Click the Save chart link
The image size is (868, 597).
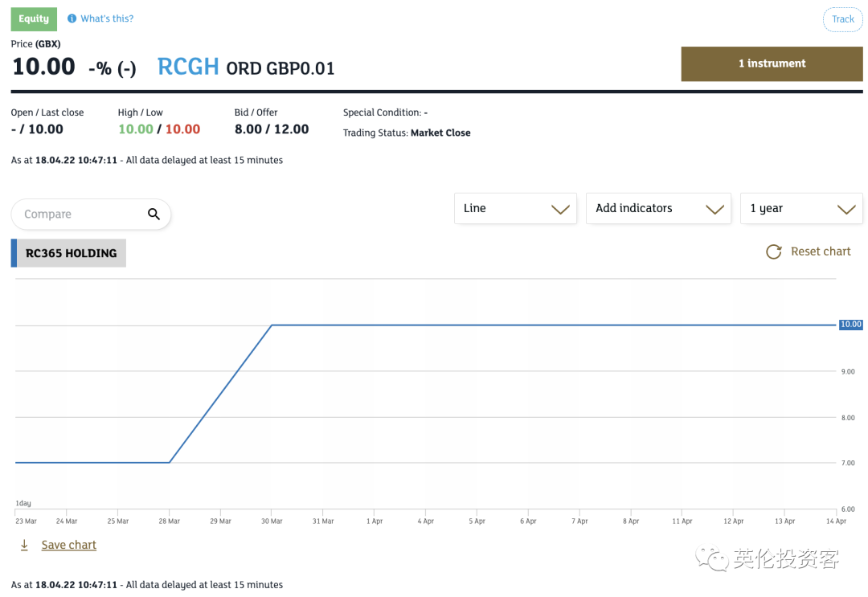point(68,545)
